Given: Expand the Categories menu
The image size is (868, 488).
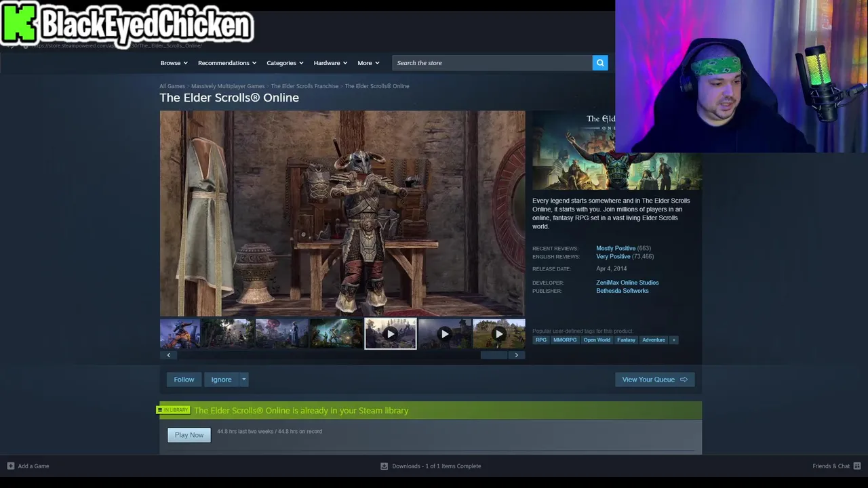Looking at the screenshot, I should 285,63.
